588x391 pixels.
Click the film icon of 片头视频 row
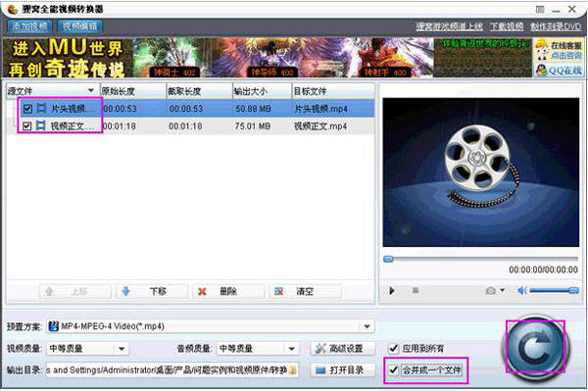click(x=41, y=109)
